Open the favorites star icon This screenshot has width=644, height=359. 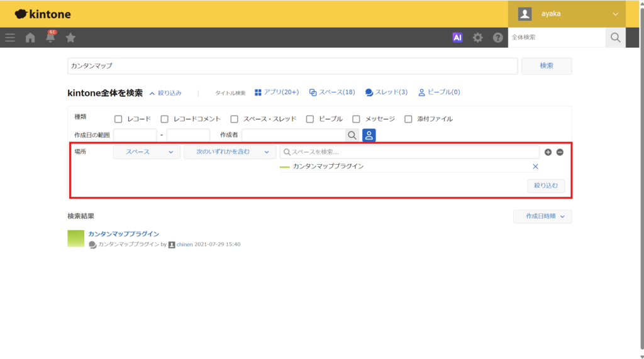click(70, 38)
